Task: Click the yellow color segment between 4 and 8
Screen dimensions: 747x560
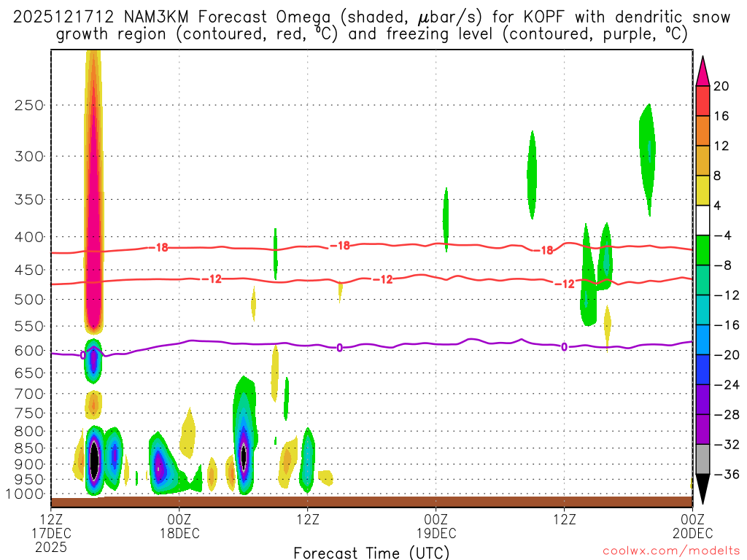Action: (703, 190)
